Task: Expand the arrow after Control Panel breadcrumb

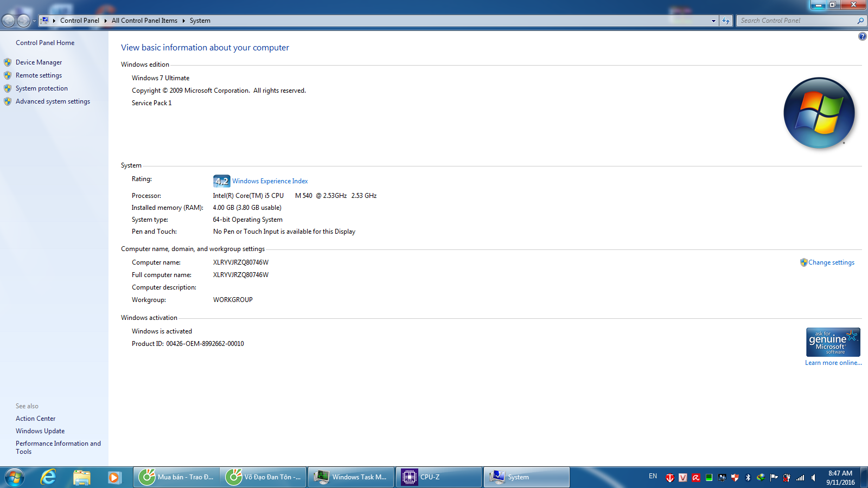Action: [x=105, y=21]
